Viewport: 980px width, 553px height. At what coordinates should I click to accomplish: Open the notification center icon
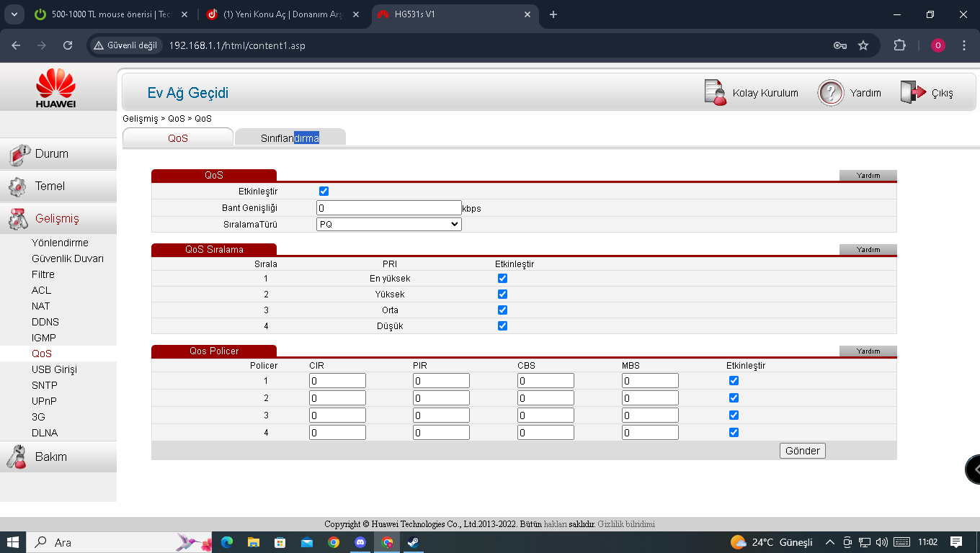click(956, 542)
